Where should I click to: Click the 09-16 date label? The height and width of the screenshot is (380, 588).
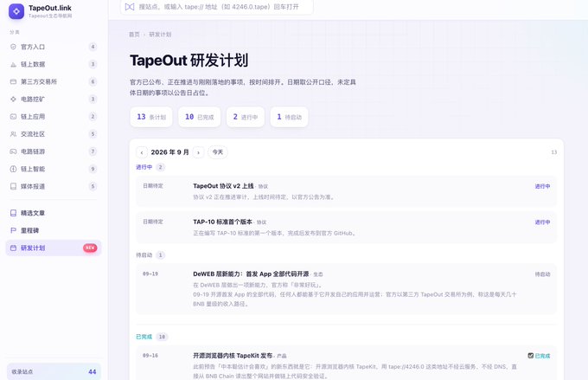tap(150, 356)
